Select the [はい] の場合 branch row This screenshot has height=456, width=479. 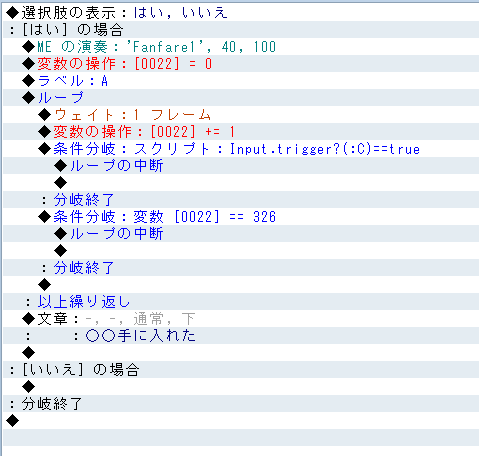(x=241, y=30)
